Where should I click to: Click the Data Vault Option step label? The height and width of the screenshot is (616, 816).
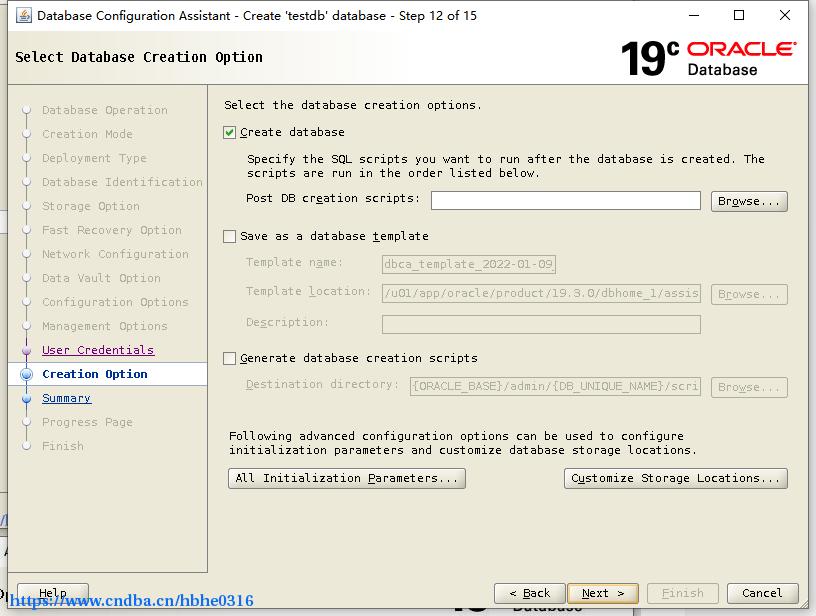click(x=101, y=278)
